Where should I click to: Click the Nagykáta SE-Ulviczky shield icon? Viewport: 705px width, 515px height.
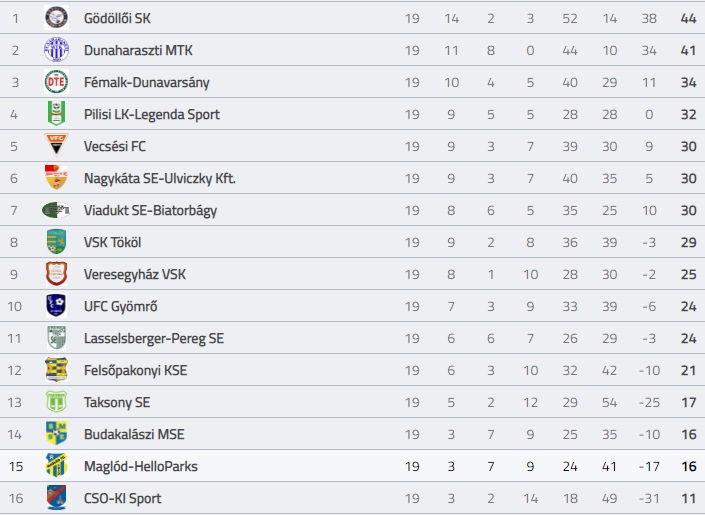[57, 178]
